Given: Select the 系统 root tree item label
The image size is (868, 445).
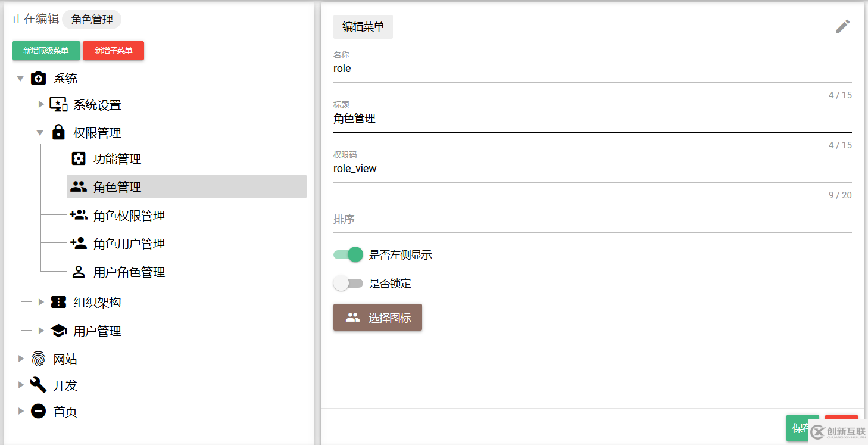Looking at the screenshot, I should click(x=65, y=78).
